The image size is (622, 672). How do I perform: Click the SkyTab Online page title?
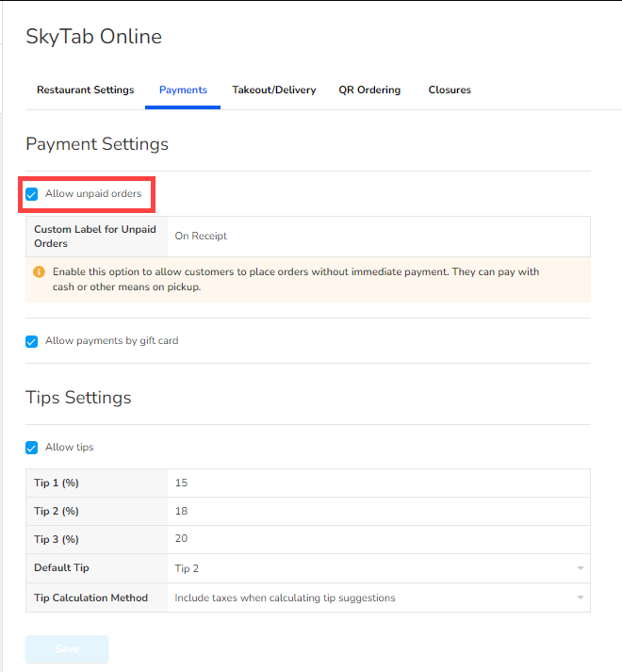click(x=93, y=37)
